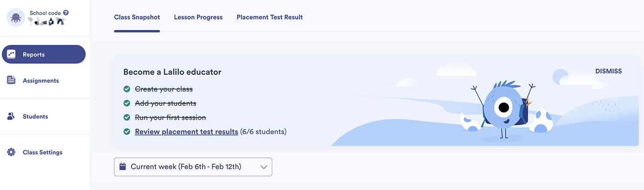The width and height of the screenshot is (644, 190).
Task: Click the Assignments document icon
Action: coord(12,80)
